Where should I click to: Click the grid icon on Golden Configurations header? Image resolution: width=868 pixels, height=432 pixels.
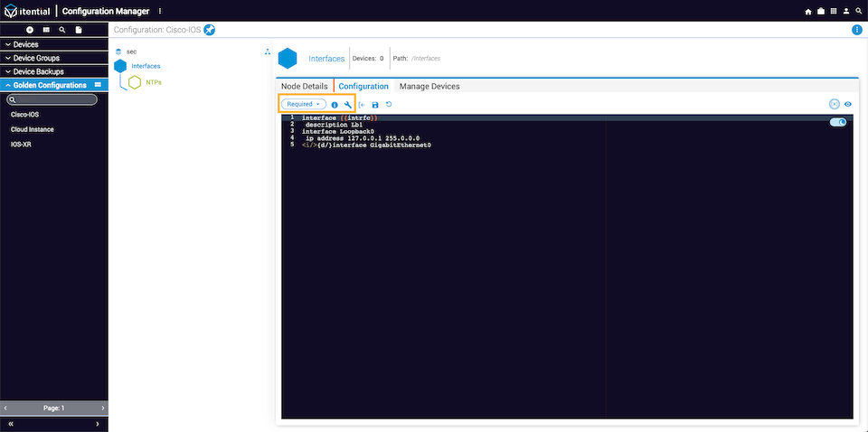pyautogui.click(x=98, y=85)
